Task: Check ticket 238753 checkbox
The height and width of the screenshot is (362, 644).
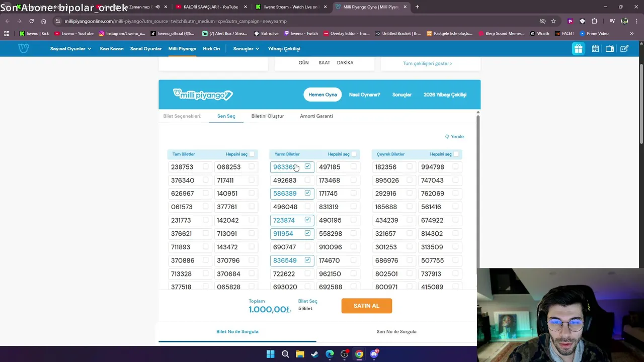Action: (205, 166)
